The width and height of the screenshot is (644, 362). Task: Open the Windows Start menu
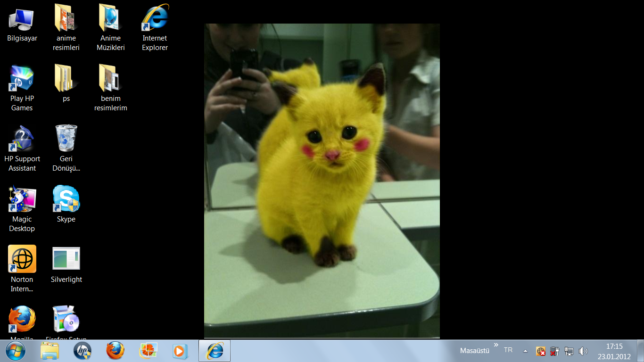pyautogui.click(x=16, y=351)
